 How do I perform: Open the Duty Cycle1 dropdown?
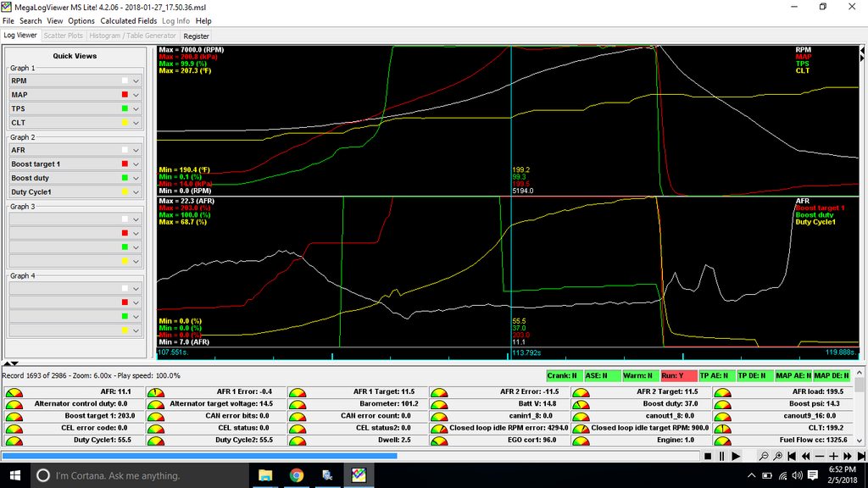click(x=136, y=192)
